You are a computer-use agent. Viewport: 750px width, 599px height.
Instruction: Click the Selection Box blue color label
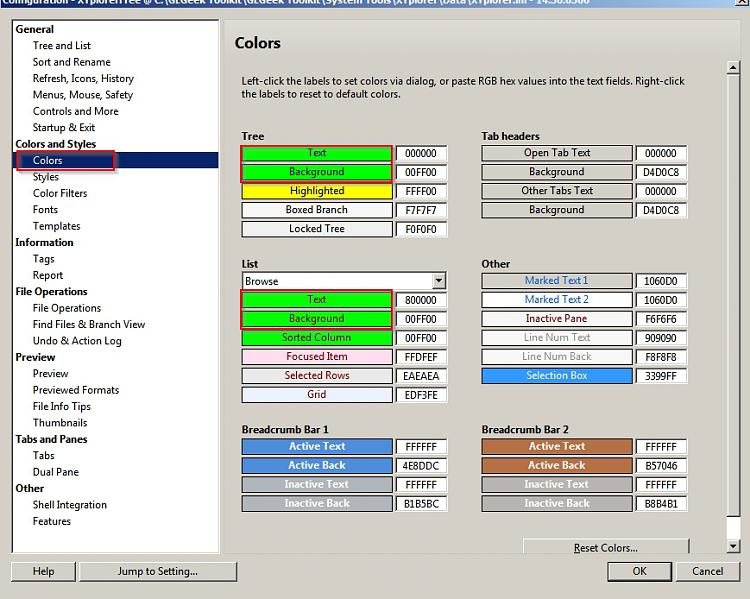click(x=557, y=376)
